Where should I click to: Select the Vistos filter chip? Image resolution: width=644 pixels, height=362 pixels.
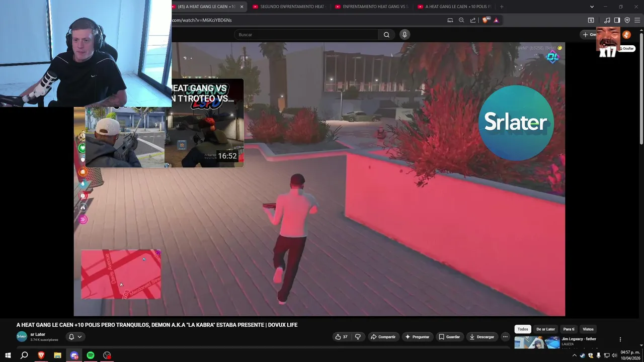click(x=588, y=329)
